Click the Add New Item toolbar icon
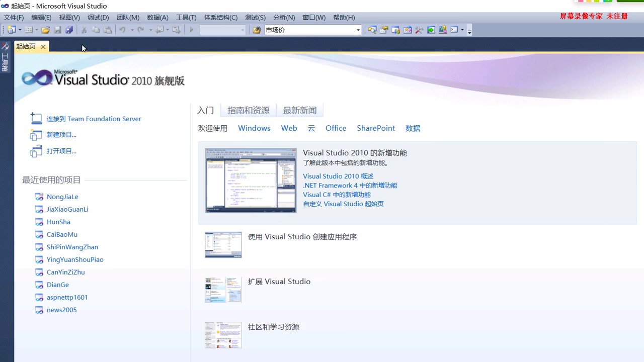 [29, 30]
